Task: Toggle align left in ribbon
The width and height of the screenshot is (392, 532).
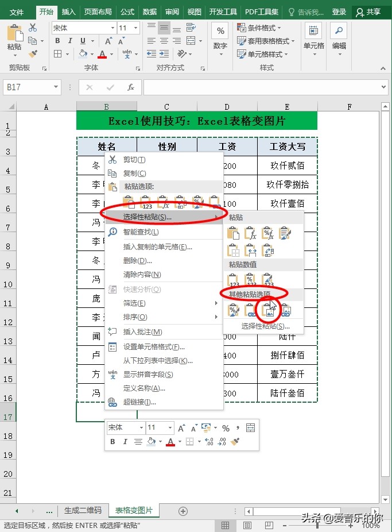Action: [152, 41]
